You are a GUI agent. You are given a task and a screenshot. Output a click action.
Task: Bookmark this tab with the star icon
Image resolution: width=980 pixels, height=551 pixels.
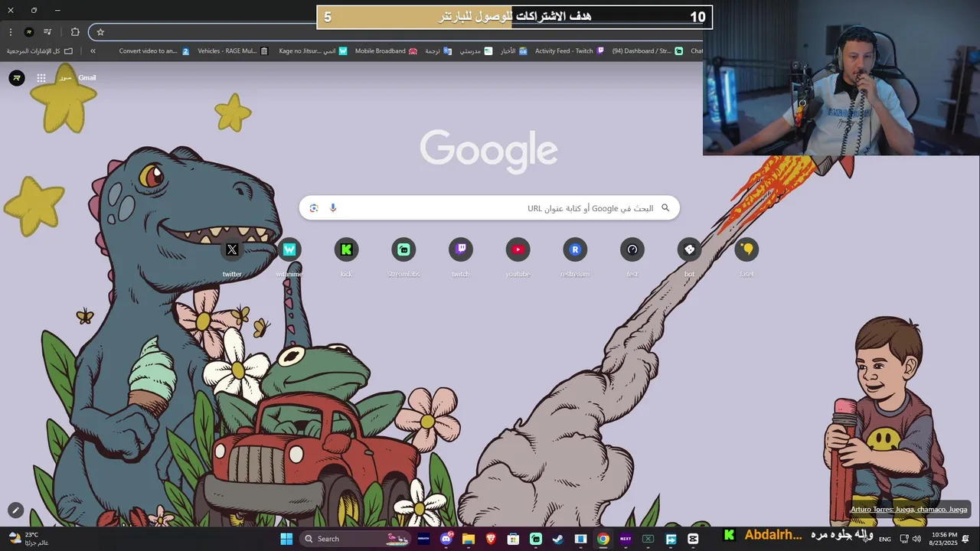[x=100, y=32]
